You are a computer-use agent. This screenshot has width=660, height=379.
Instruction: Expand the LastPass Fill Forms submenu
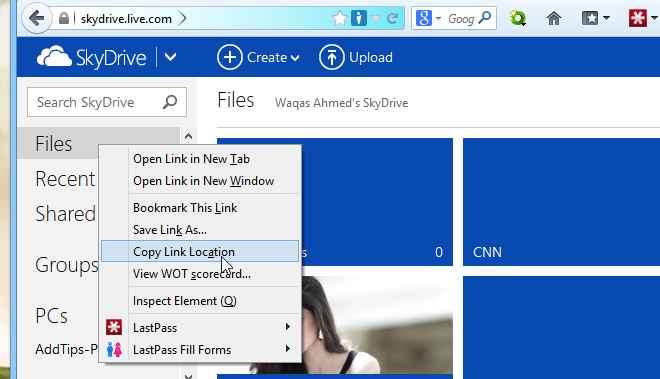tap(200, 350)
